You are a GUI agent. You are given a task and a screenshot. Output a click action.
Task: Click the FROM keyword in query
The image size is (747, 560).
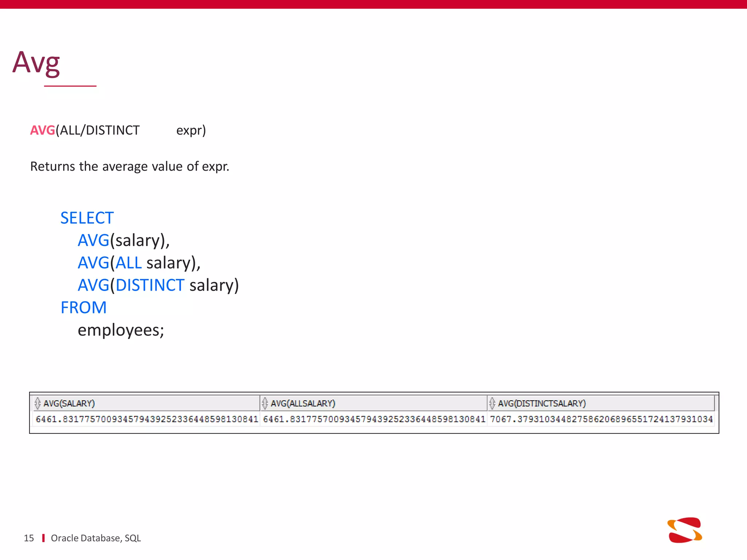point(84,308)
